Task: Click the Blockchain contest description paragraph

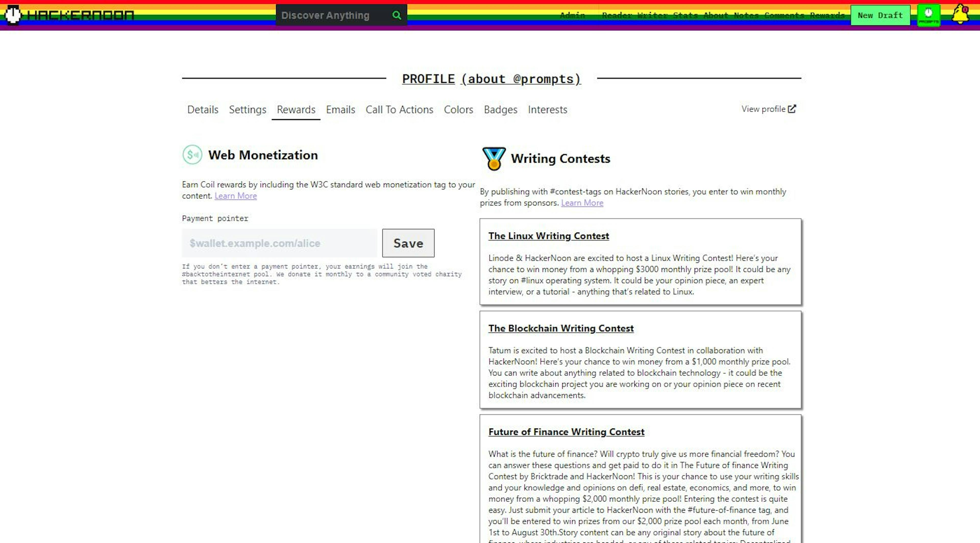Action: pos(640,373)
